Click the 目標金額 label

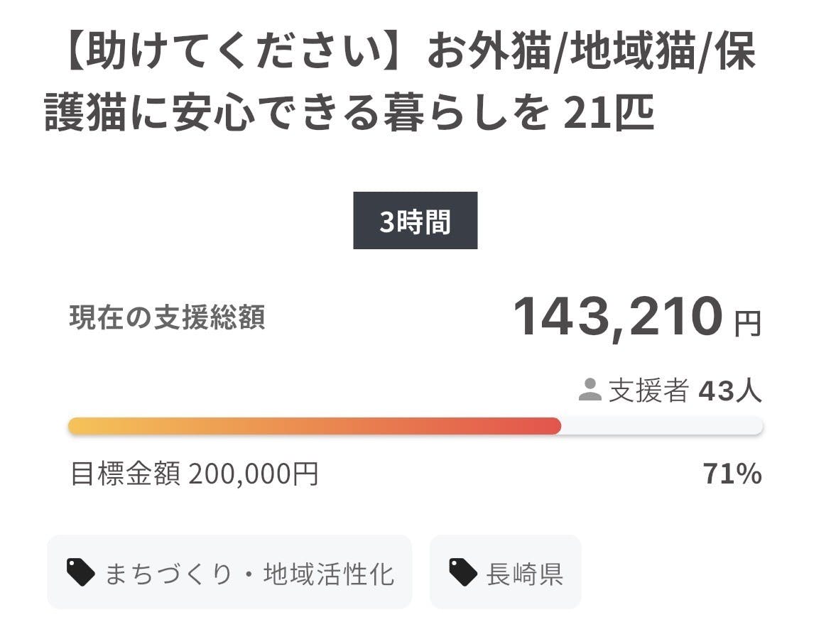pos(126,474)
